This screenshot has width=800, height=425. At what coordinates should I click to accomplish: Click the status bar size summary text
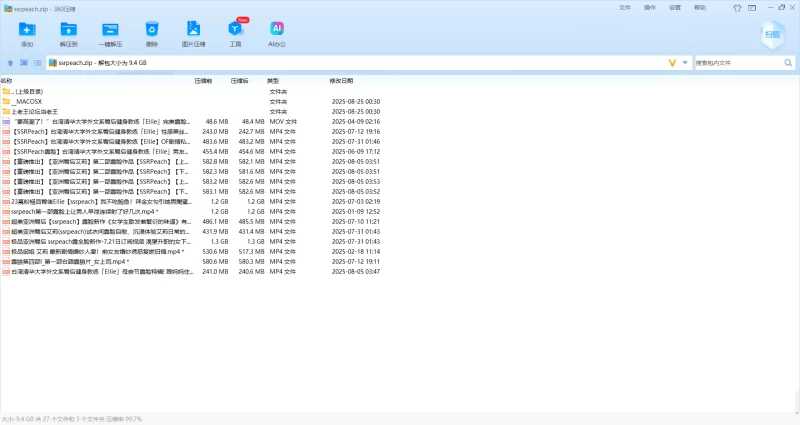click(x=71, y=419)
